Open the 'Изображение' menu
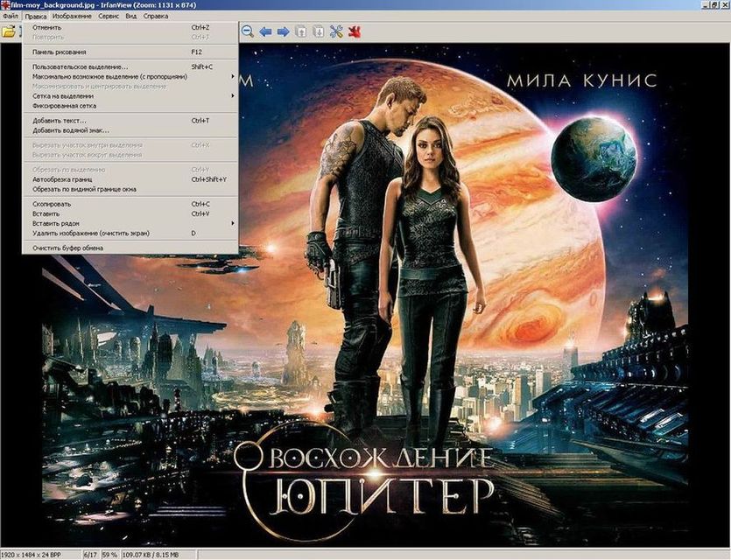The image size is (731, 560). click(x=71, y=16)
